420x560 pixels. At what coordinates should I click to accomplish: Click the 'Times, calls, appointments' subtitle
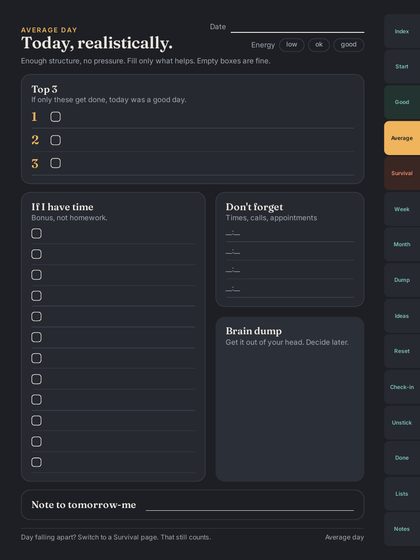271,218
